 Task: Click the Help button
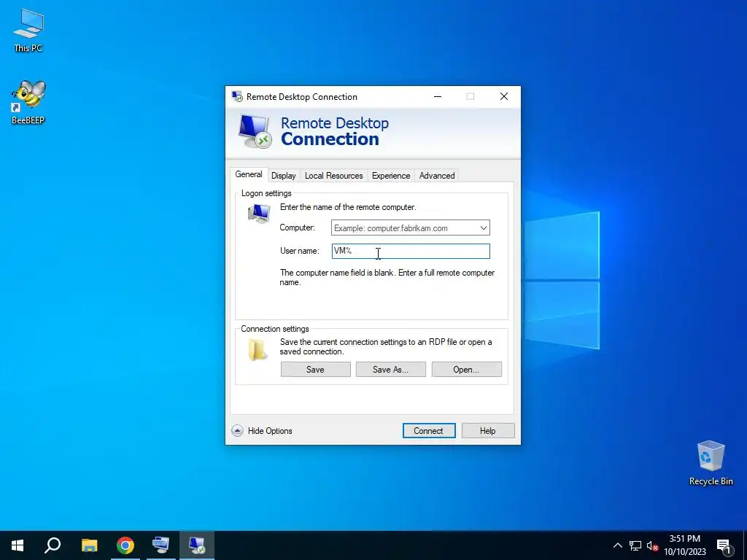[x=488, y=431]
